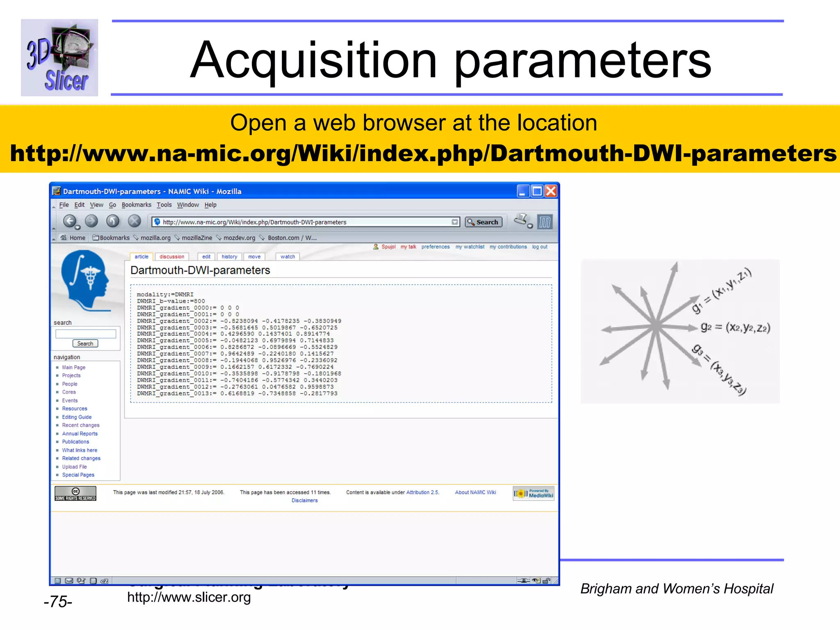
Task: Open the Special Pages link
Action: pos(78,475)
